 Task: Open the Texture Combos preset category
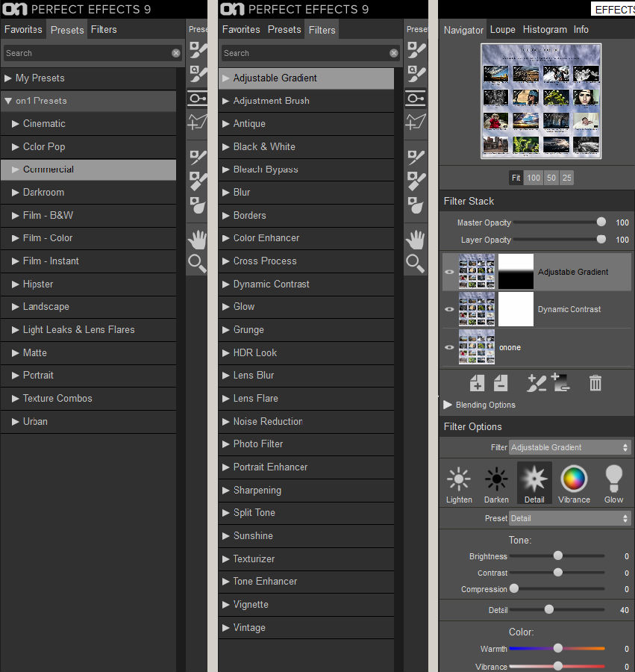click(89, 399)
